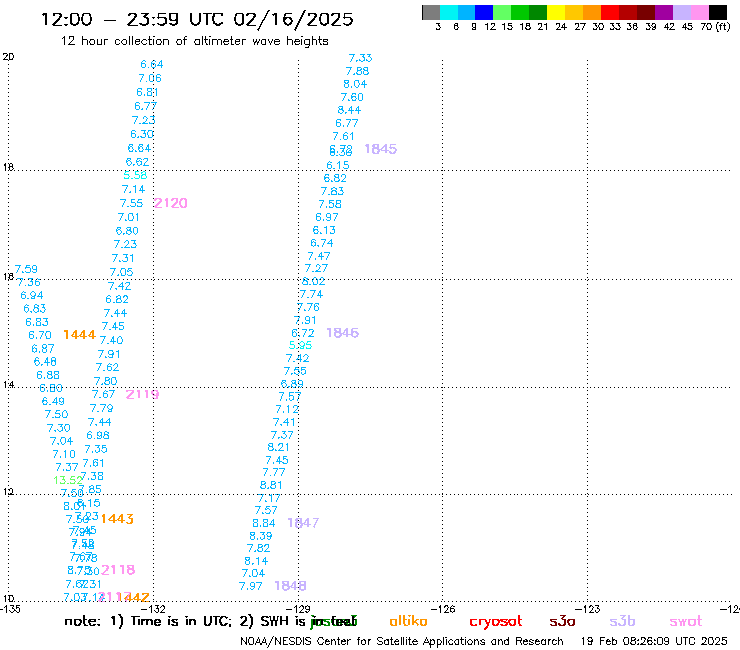The height and width of the screenshot is (650, 740).
Task: Click the altika pass time label 1444
Action: [79, 335]
